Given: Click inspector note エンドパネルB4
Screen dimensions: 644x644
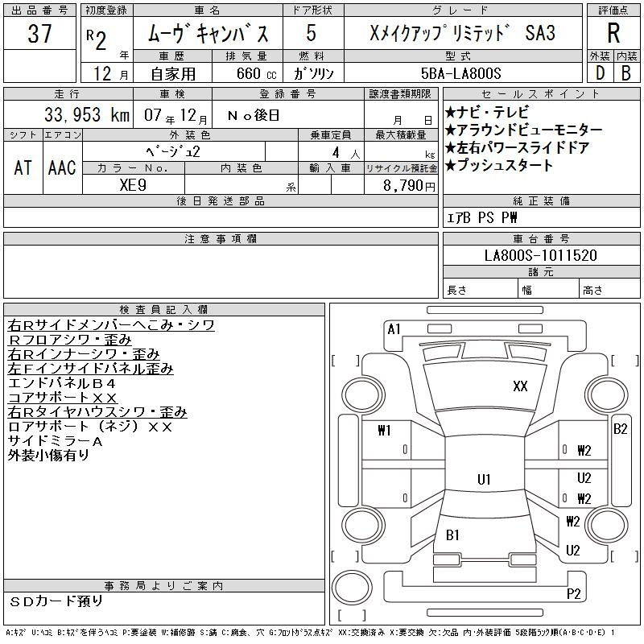Looking at the screenshot, I should click(x=62, y=383).
